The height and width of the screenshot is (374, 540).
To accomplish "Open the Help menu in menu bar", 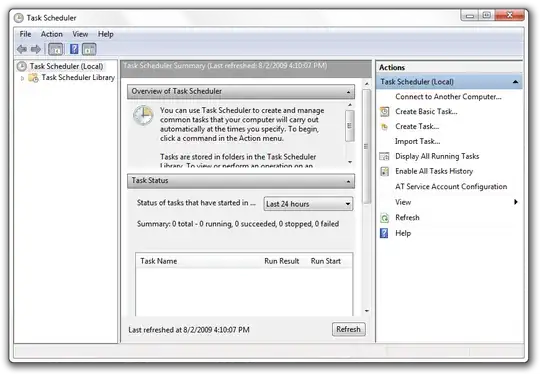I will pyautogui.click(x=105, y=34).
